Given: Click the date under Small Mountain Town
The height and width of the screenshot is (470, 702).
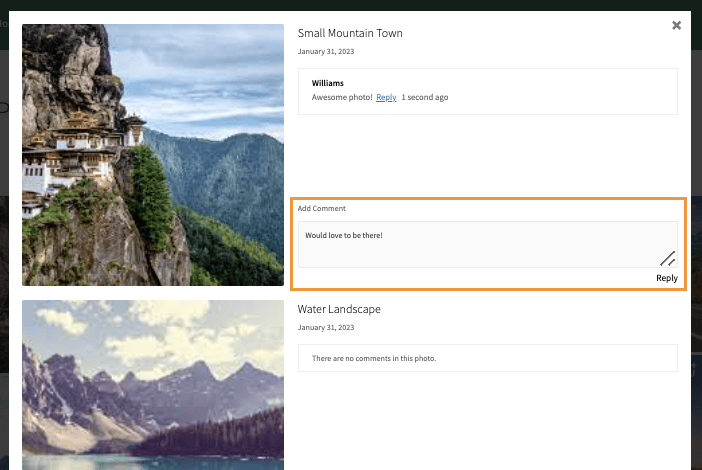Looking at the screenshot, I should pos(326,51).
